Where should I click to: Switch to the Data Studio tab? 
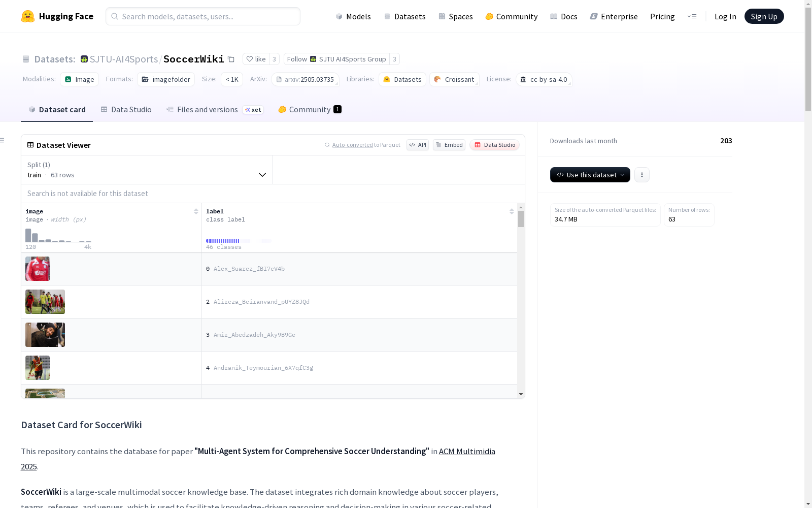coord(126,110)
